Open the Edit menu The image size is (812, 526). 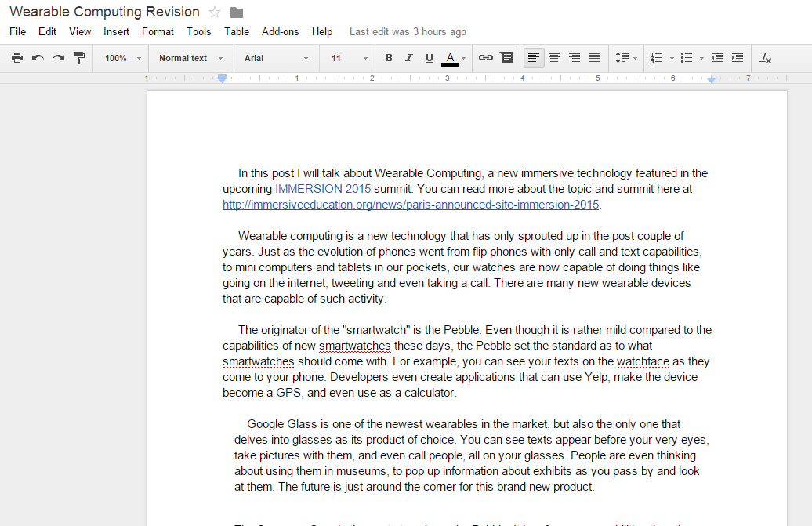47,31
